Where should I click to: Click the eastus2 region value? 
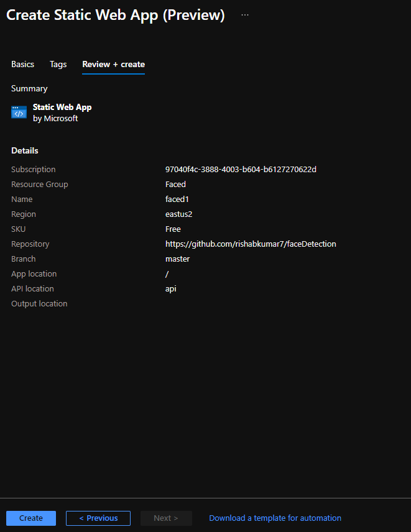point(178,214)
